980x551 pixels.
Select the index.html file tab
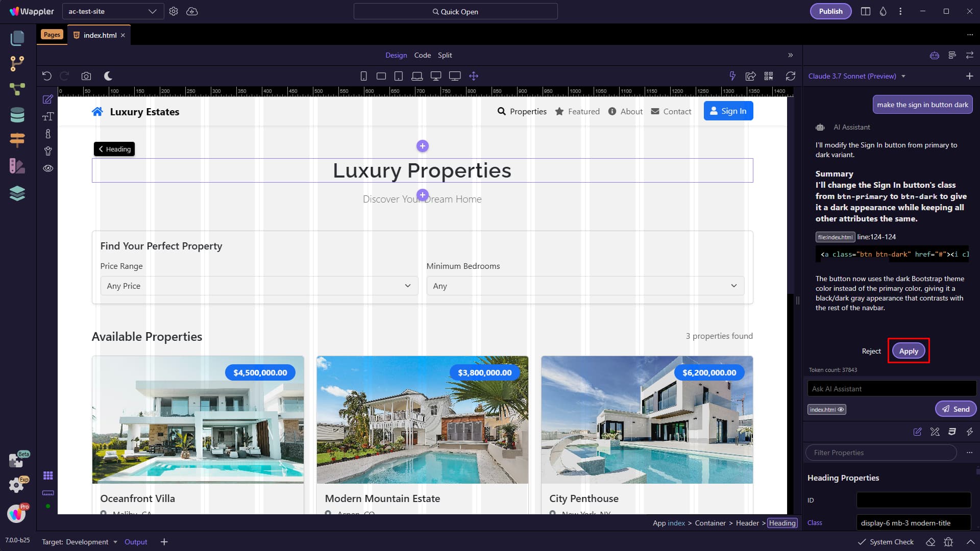[x=100, y=35]
